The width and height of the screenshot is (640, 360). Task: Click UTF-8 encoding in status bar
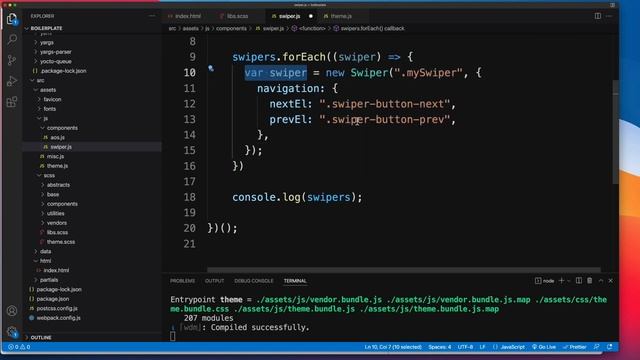pyautogui.click(x=465, y=347)
